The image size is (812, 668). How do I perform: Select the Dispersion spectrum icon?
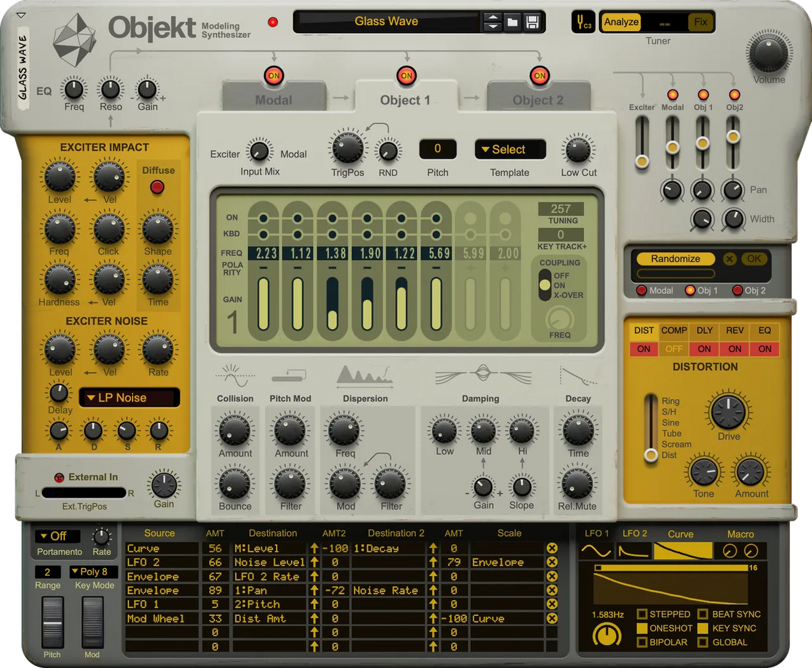click(365, 376)
